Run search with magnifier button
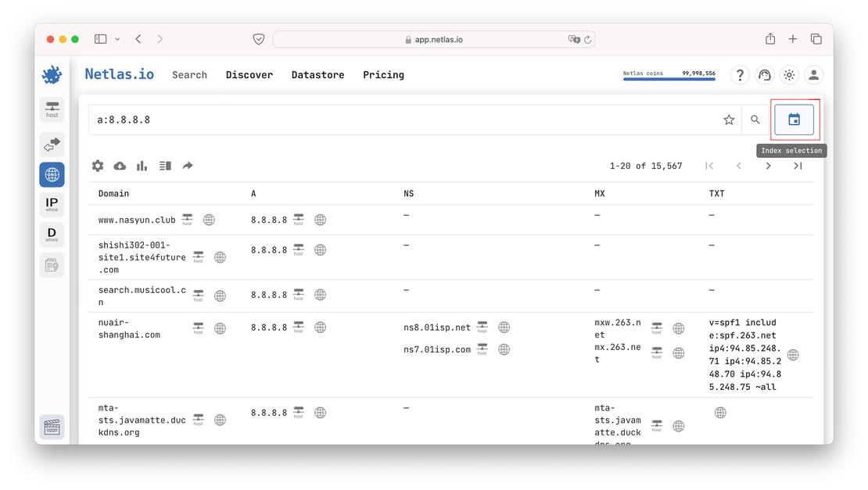868x490 pixels. 755,120
